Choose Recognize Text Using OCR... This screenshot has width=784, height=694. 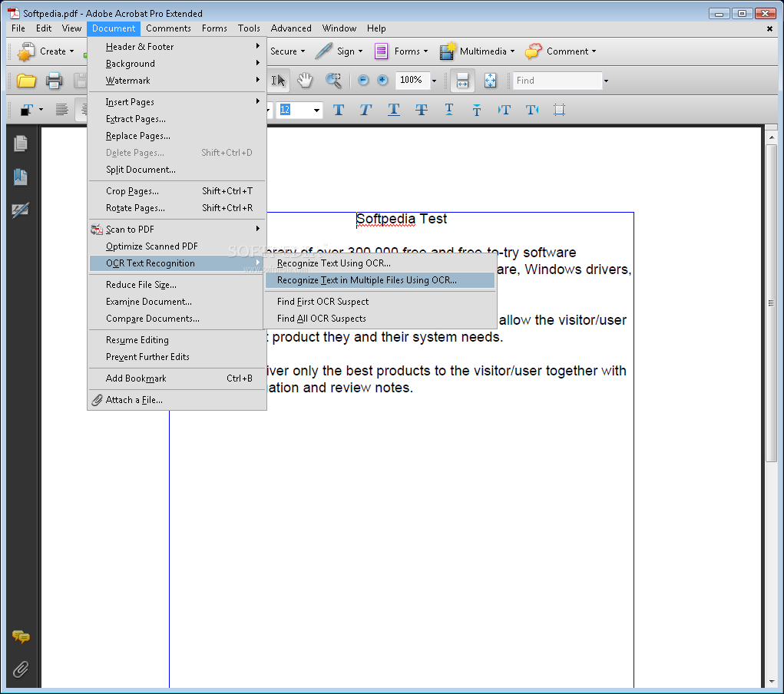380,263
